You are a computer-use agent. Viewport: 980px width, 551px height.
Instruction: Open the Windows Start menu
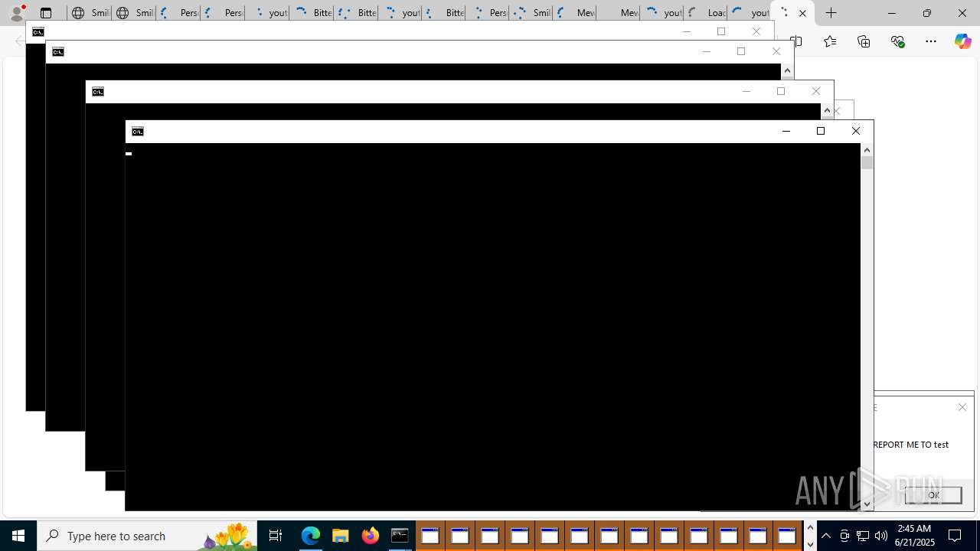(x=18, y=536)
